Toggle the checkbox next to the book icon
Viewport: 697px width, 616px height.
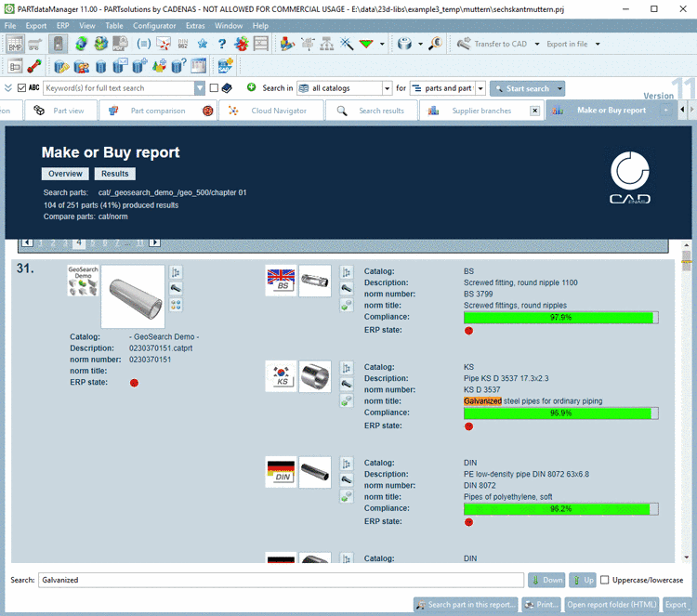214,88
